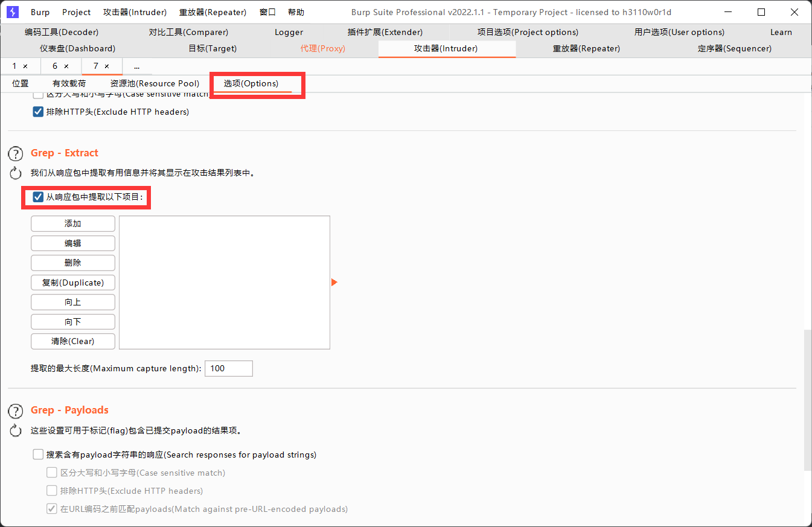Click the 编辑 button
Screen dimensions: 812x527
(x=73, y=243)
